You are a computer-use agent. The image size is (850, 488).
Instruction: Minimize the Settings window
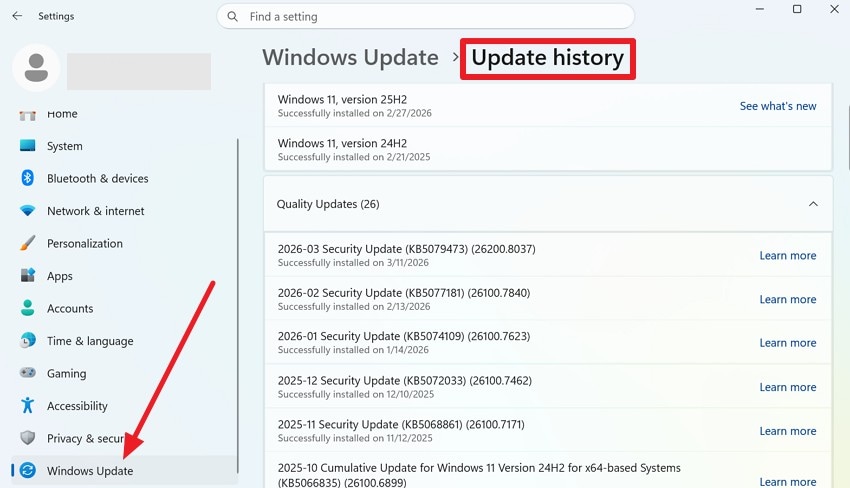pos(759,9)
